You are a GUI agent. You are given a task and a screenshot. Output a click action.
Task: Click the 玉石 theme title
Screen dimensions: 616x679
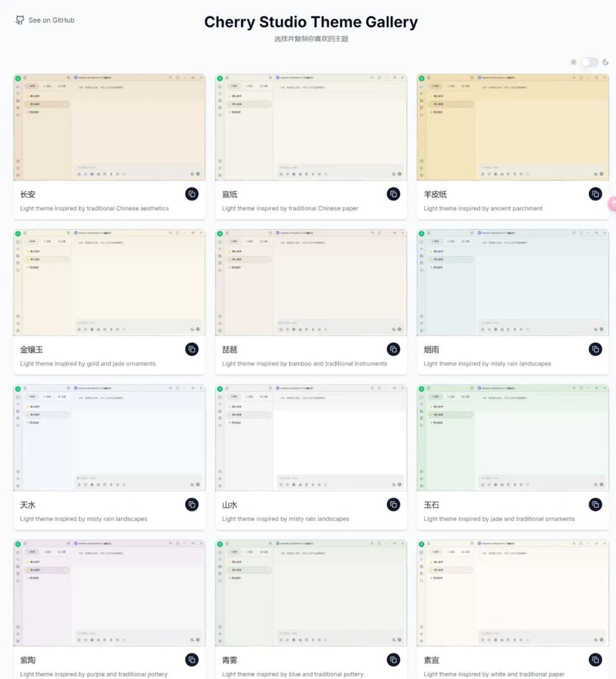tap(432, 505)
